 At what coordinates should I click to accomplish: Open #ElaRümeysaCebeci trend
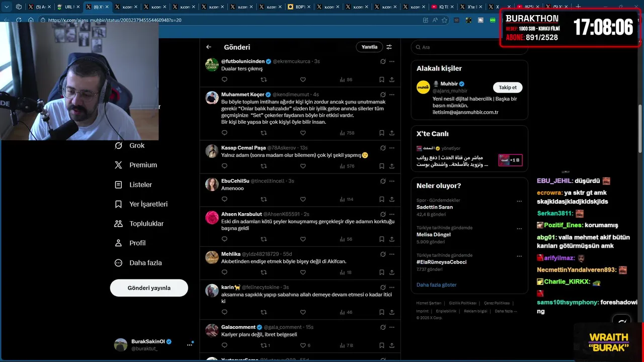[441, 262]
